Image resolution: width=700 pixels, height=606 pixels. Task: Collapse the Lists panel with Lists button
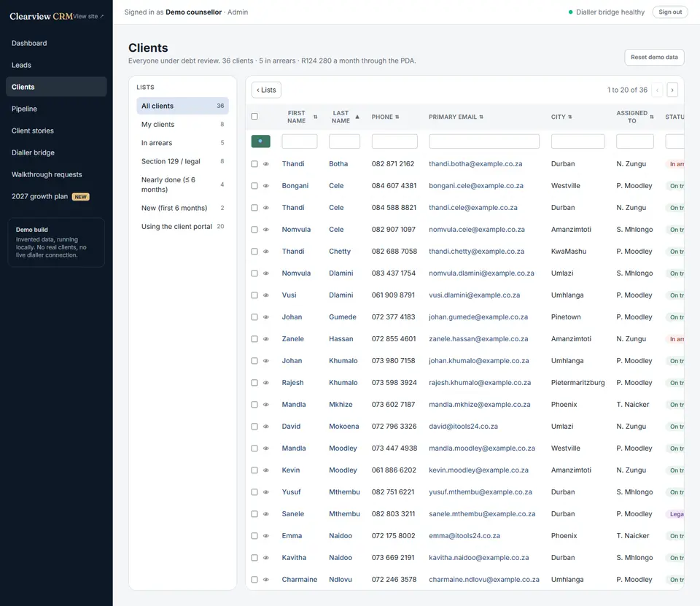[267, 90]
